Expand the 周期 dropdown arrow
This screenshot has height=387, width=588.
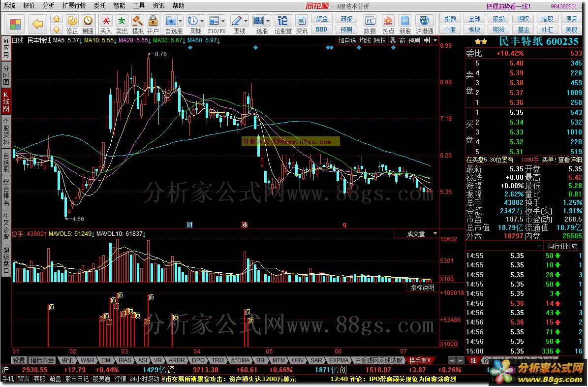click(x=202, y=21)
